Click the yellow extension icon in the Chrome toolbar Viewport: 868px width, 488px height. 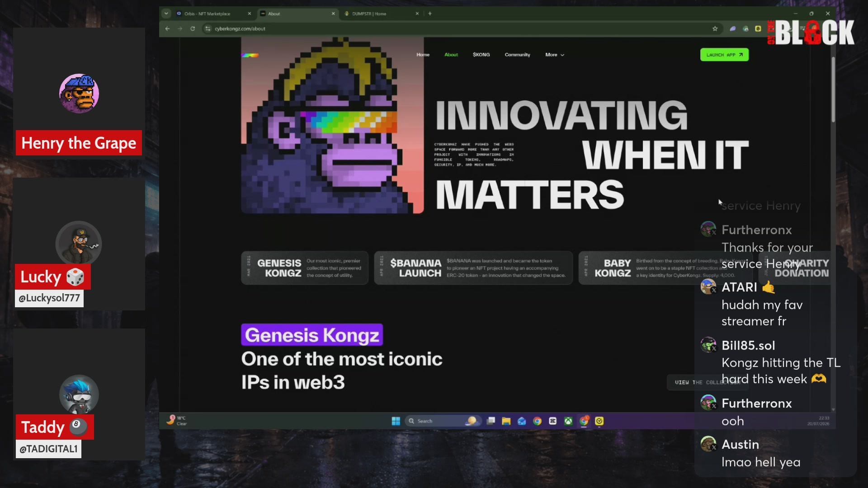(x=758, y=28)
